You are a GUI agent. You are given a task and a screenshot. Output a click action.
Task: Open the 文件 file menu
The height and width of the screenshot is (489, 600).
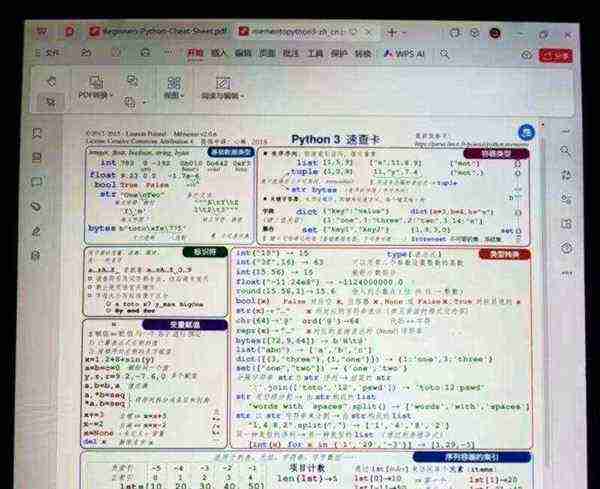[48, 53]
